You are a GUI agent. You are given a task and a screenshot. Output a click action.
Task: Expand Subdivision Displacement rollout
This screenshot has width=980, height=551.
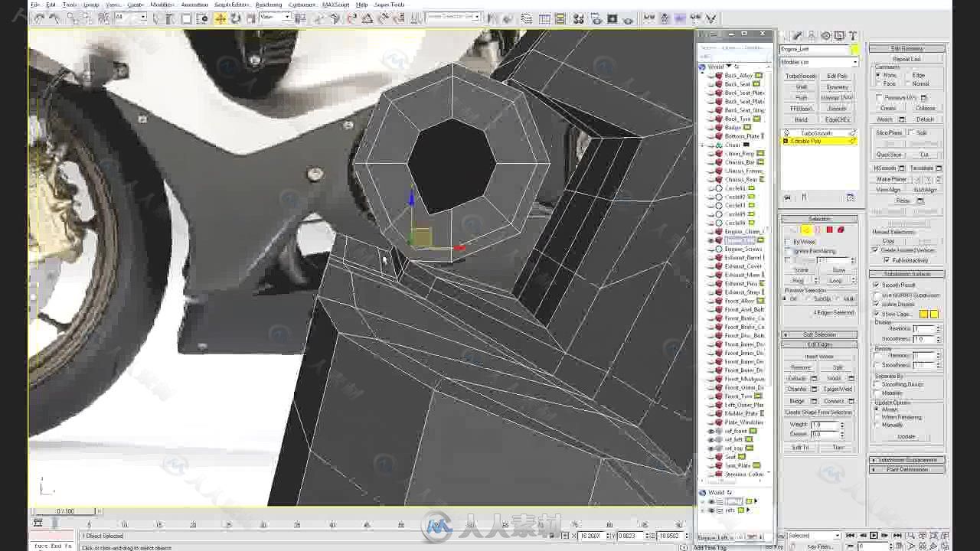tap(907, 460)
